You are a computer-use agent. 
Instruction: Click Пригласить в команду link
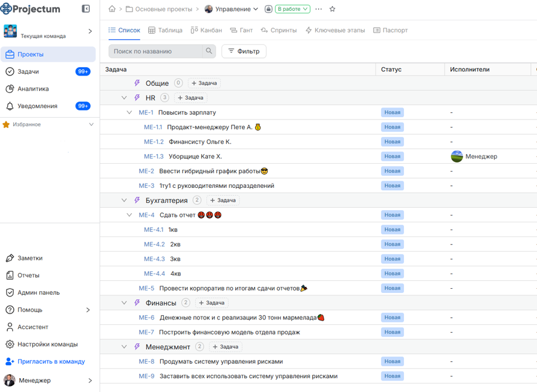tap(45, 362)
